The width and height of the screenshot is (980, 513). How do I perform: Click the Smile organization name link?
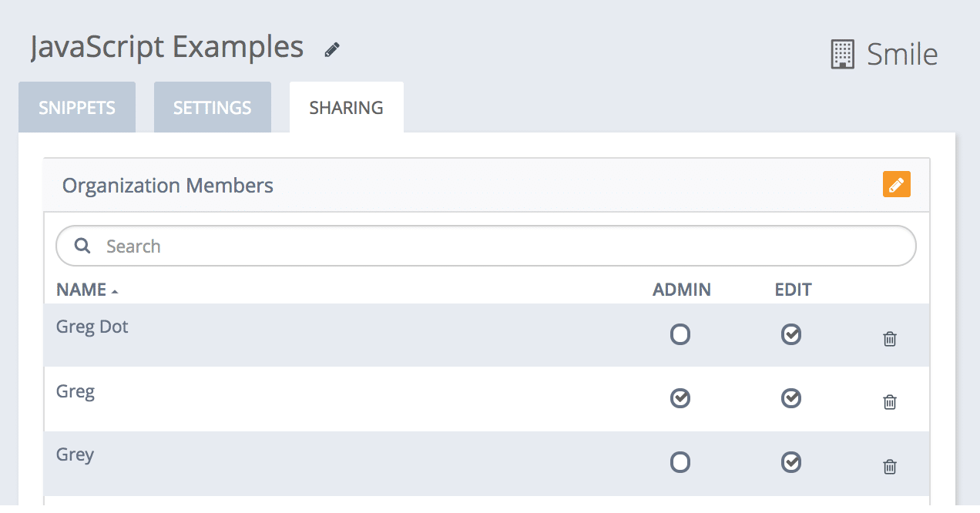tap(902, 55)
